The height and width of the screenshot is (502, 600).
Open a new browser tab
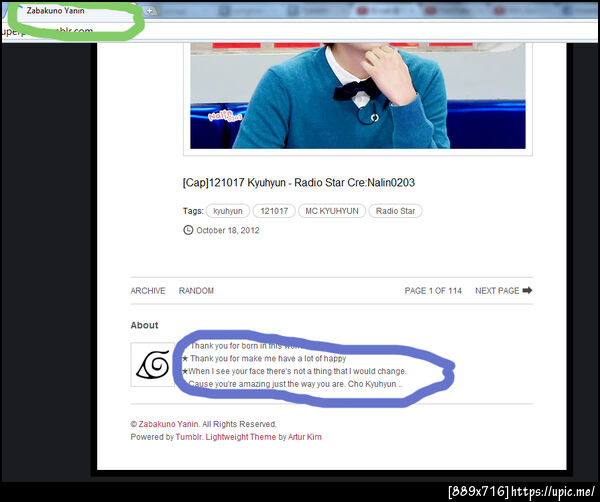[149, 11]
